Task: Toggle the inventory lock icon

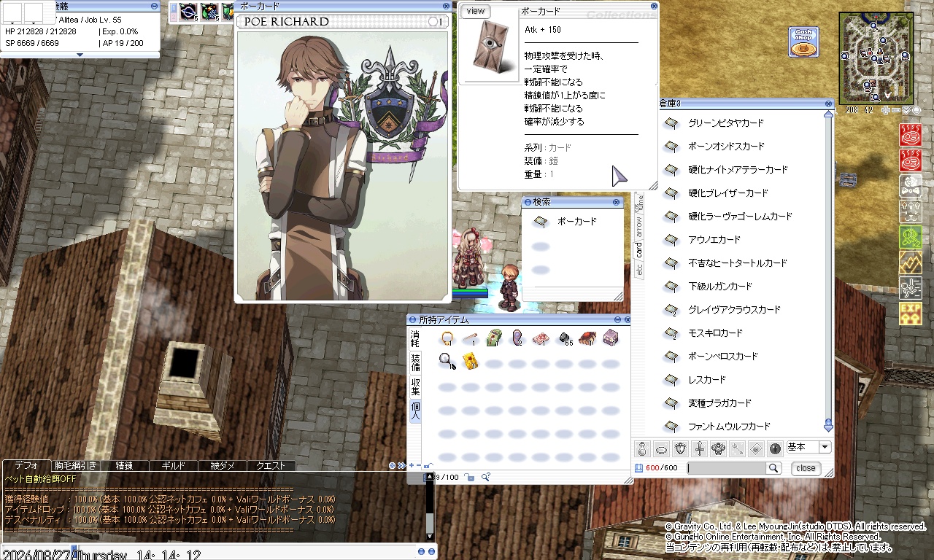Action: click(469, 477)
